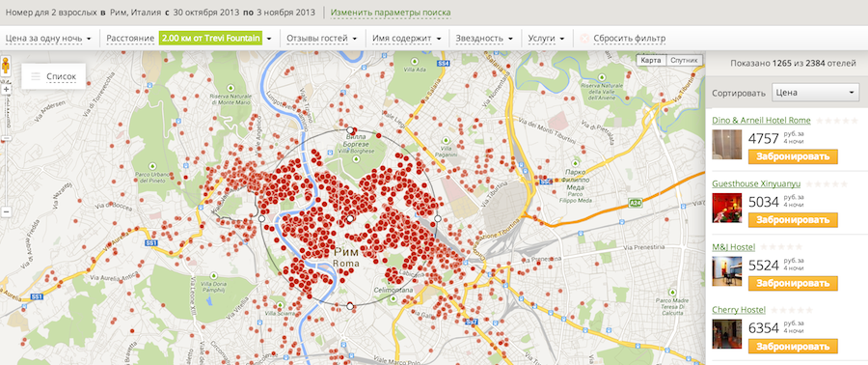Click the reset filter cross icon
Image resolution: width=868 pixels, height=365 pixels.
pos(583,39)
